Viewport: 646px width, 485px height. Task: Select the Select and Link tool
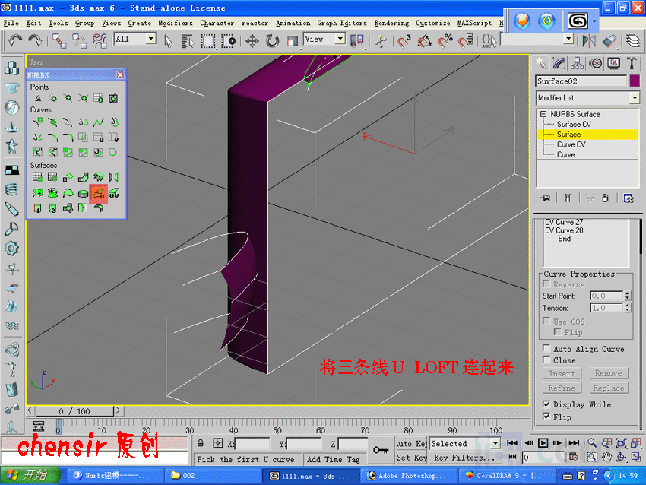pos(59,40)
